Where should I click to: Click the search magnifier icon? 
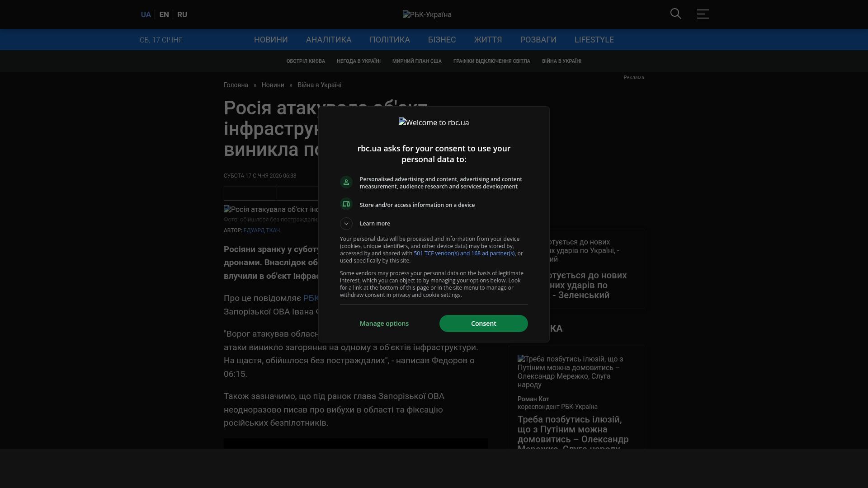[675, 14]
